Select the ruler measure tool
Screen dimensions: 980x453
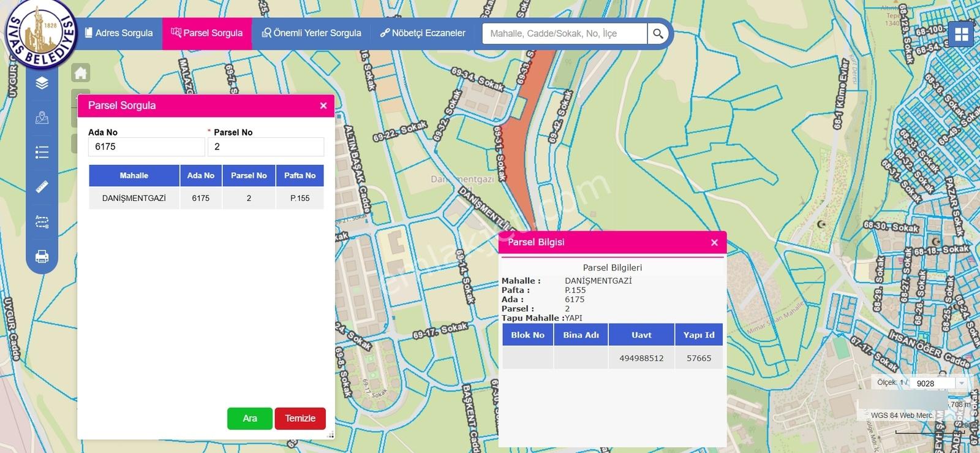coord(42,186)
